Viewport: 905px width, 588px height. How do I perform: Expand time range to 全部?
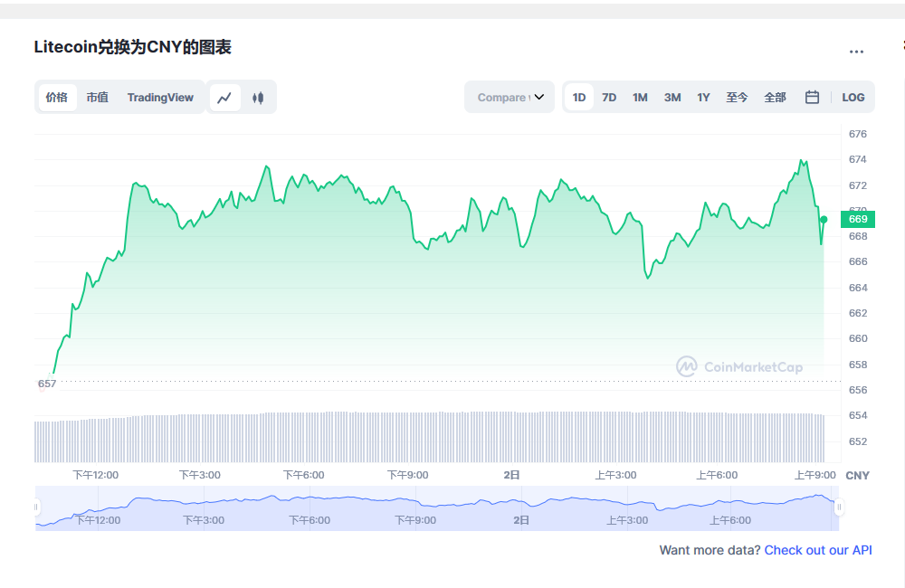pos(775,97)
